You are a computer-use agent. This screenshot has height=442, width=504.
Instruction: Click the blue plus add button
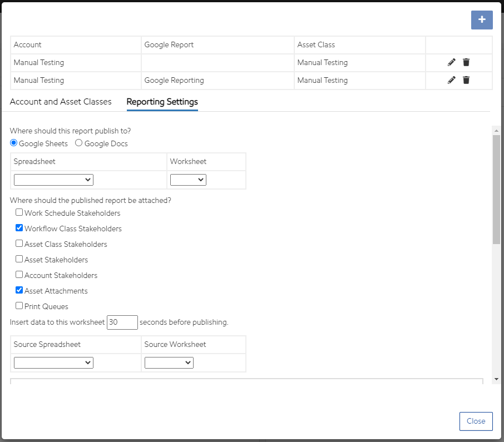[x=482, y=19]
